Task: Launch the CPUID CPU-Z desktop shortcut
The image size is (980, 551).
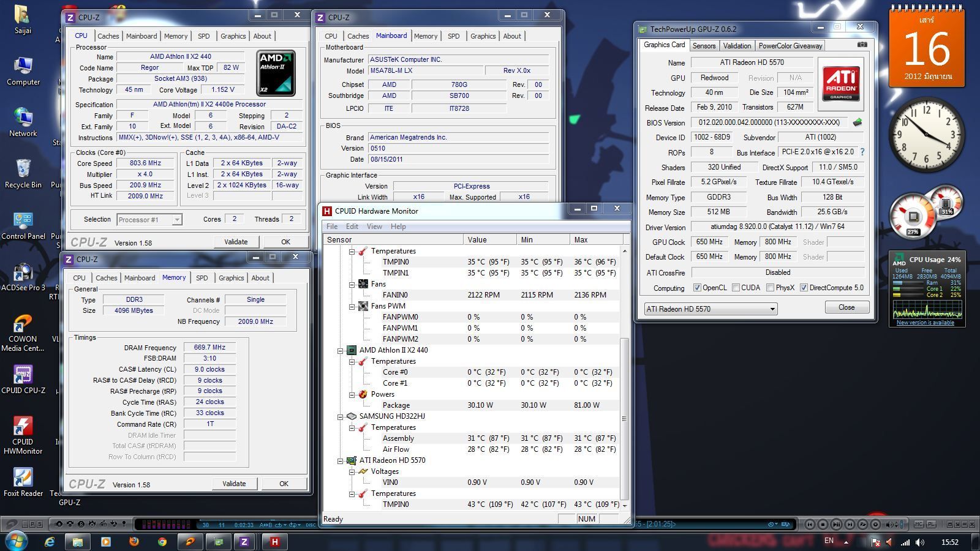Action: pyautogui.click(x=23, y=380)
